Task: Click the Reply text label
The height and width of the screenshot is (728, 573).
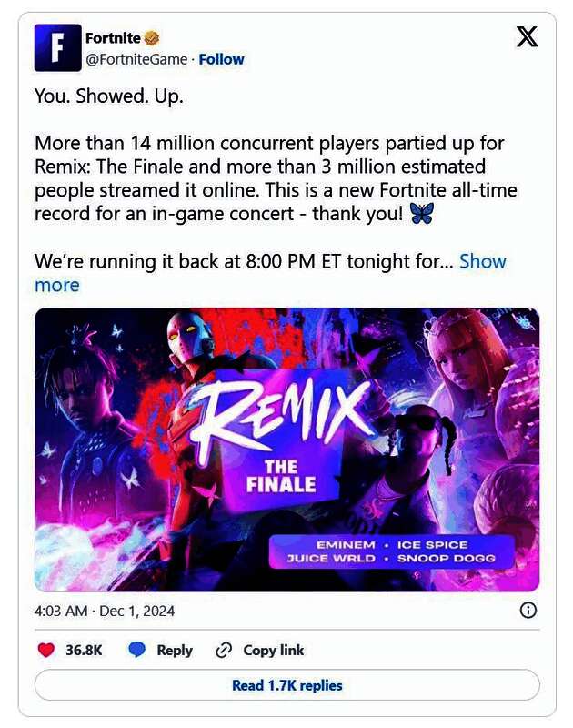Action: (x=174, y=650)
